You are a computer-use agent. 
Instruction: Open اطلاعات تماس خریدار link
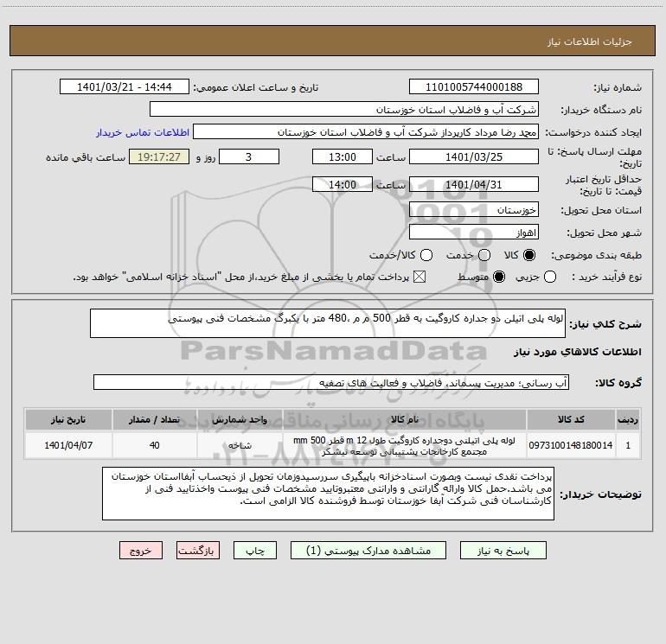[143, 132]
